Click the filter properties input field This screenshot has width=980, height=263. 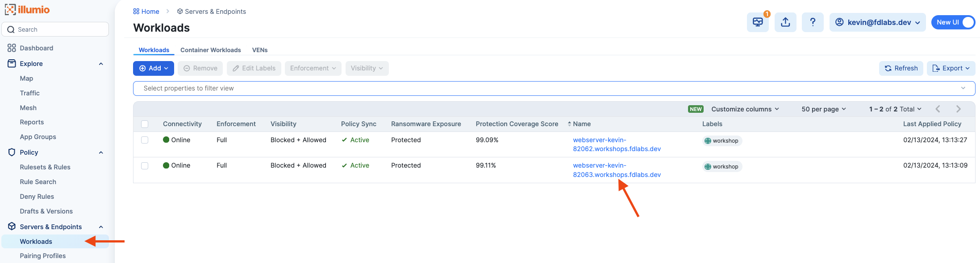point(554,88)
